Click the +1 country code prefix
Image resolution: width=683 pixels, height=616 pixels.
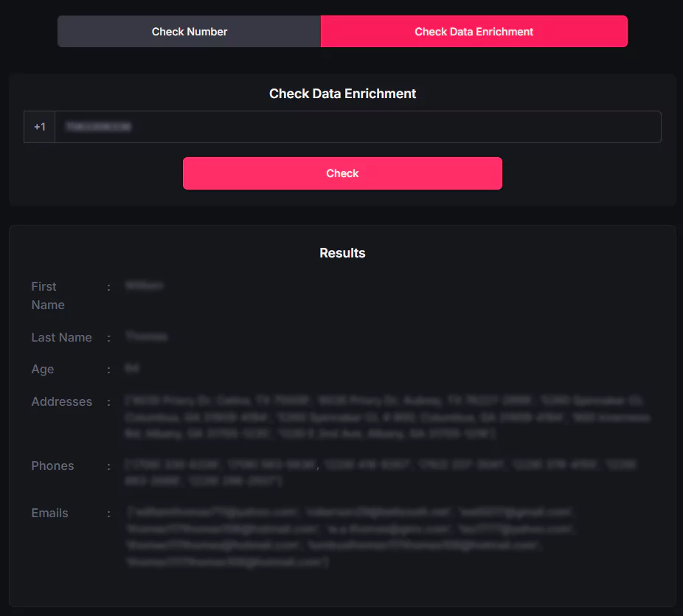point(40,127)
